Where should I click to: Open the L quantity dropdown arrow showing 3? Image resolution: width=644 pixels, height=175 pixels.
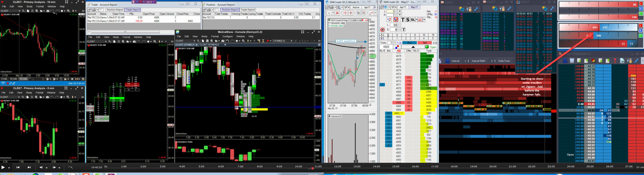coord(400,11)
